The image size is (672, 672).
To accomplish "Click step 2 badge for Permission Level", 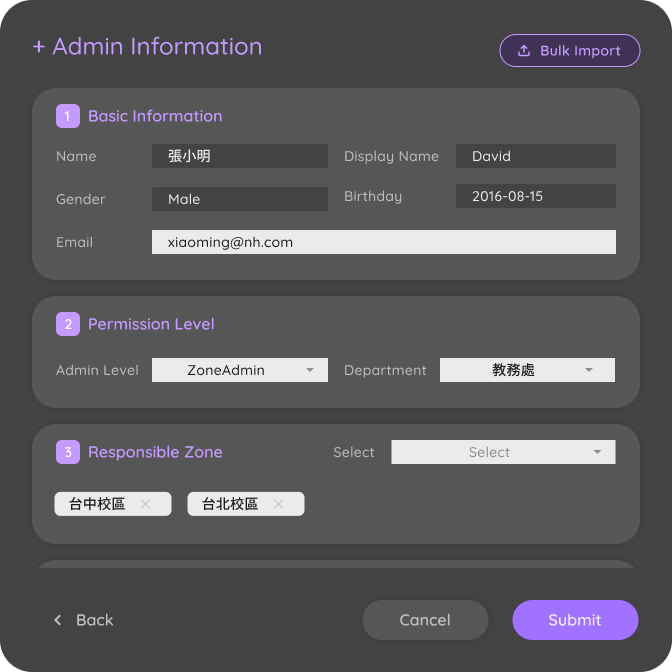I will [68, 324].
